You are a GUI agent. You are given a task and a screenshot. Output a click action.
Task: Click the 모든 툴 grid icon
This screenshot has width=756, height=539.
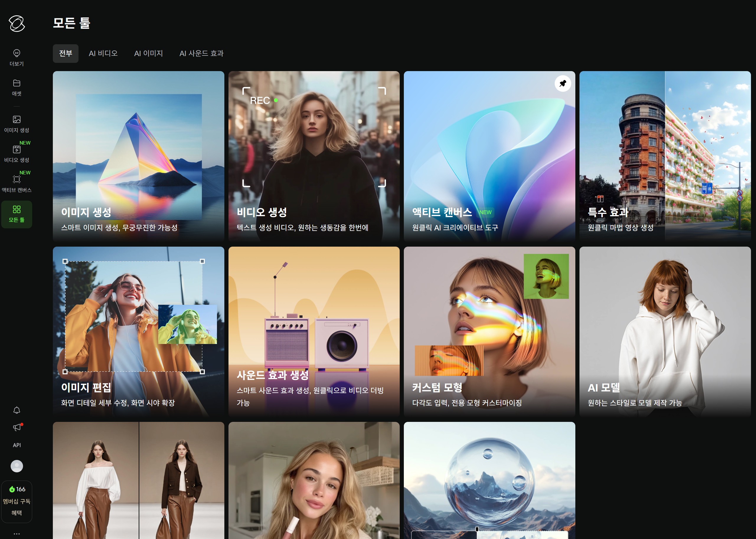tap(17, 209)
